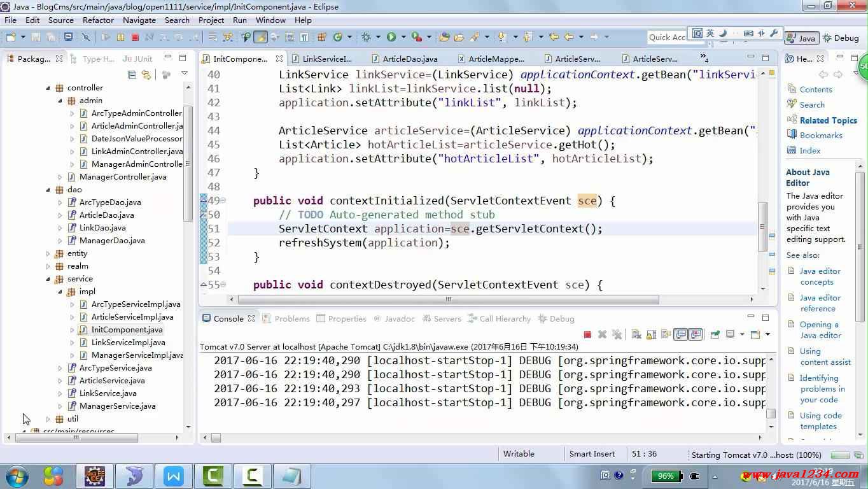
Task: Click the Windows Start button
Action: pyautogui.click(x=17, y=476)
